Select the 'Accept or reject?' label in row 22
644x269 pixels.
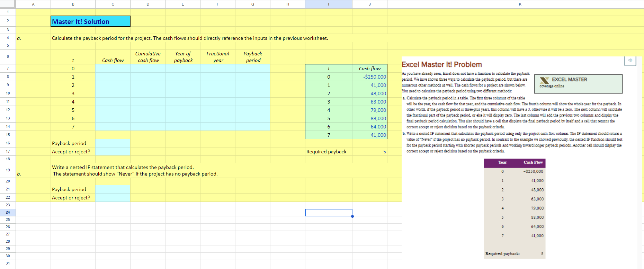[x=73, y=198]
